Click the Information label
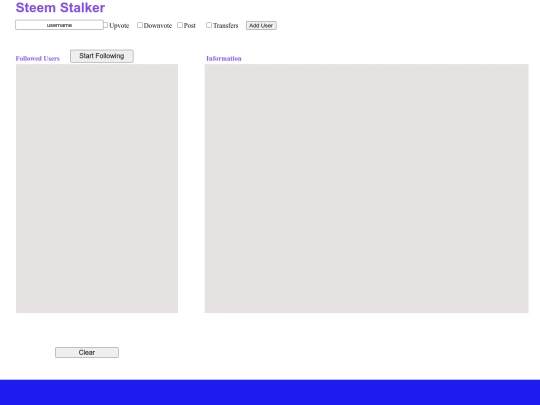The width and height of the screenshot is (540, 405). [224, 59]
